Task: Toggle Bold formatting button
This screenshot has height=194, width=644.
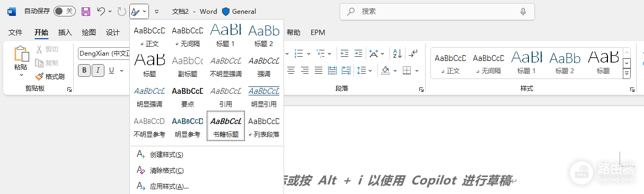Action: [x=84, y=70]
